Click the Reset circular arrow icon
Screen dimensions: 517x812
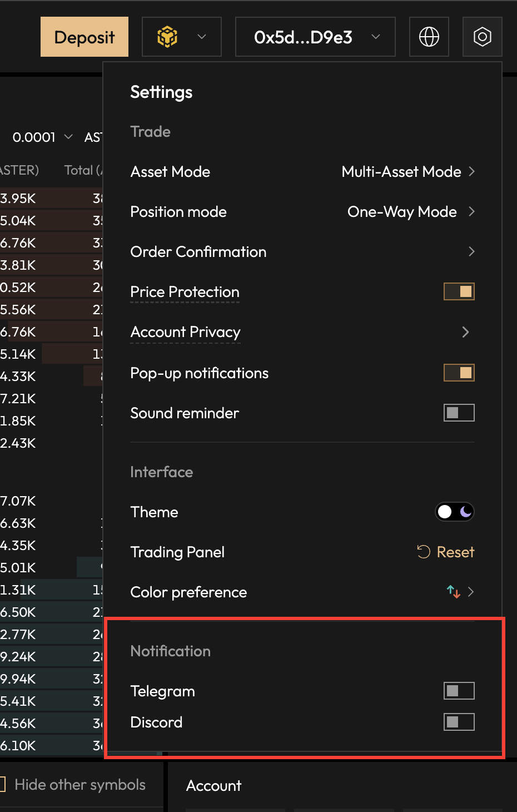point(424,552)
